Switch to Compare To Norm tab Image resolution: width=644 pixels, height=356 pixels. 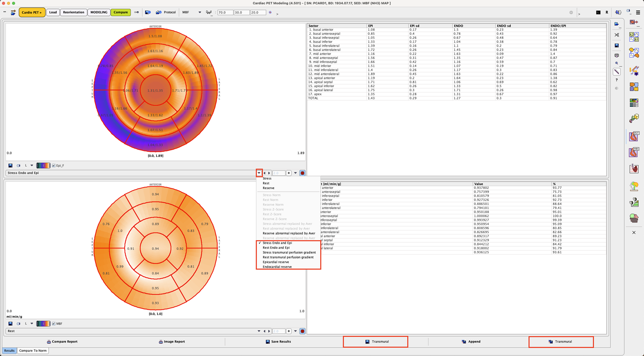coord(33,351)
